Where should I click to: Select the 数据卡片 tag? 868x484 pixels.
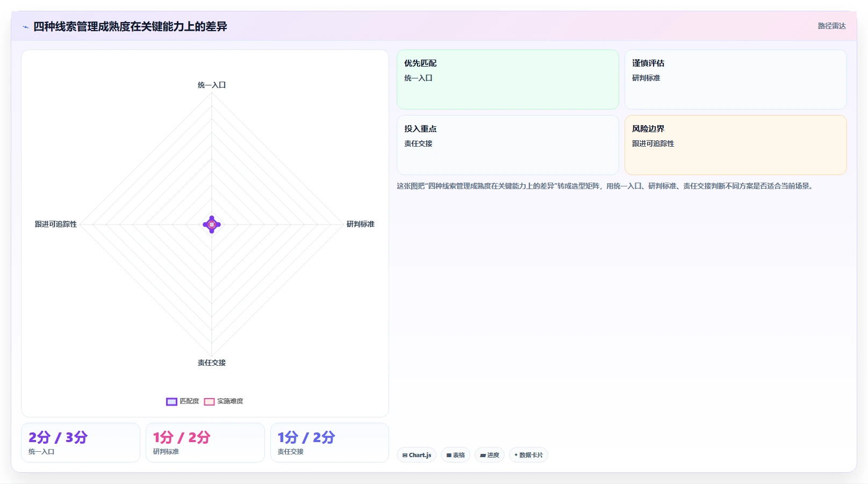(x=528, y=455)
